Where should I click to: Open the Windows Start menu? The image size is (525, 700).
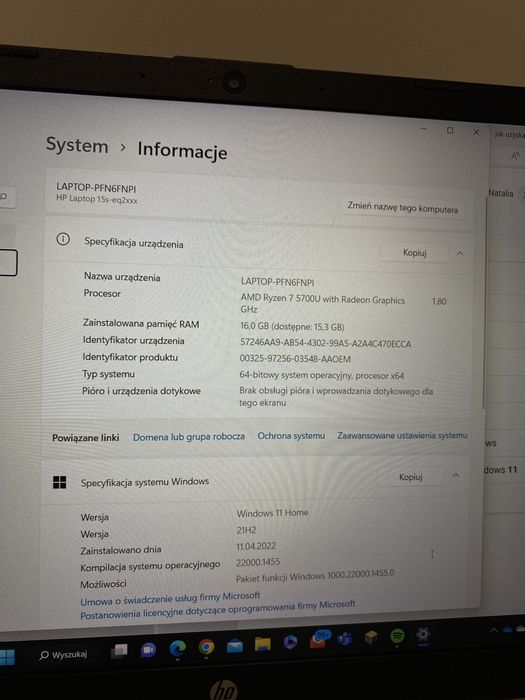[7, 657]
